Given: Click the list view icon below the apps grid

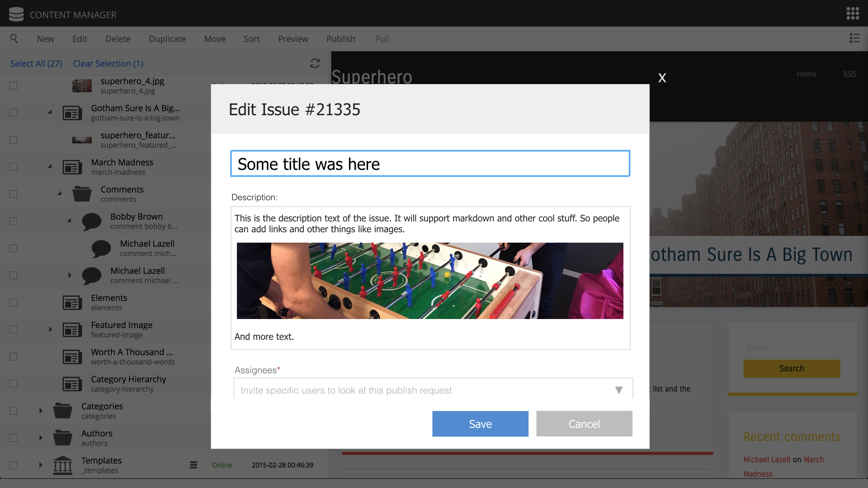Looking at the screenshot, I should coord(855,38).
